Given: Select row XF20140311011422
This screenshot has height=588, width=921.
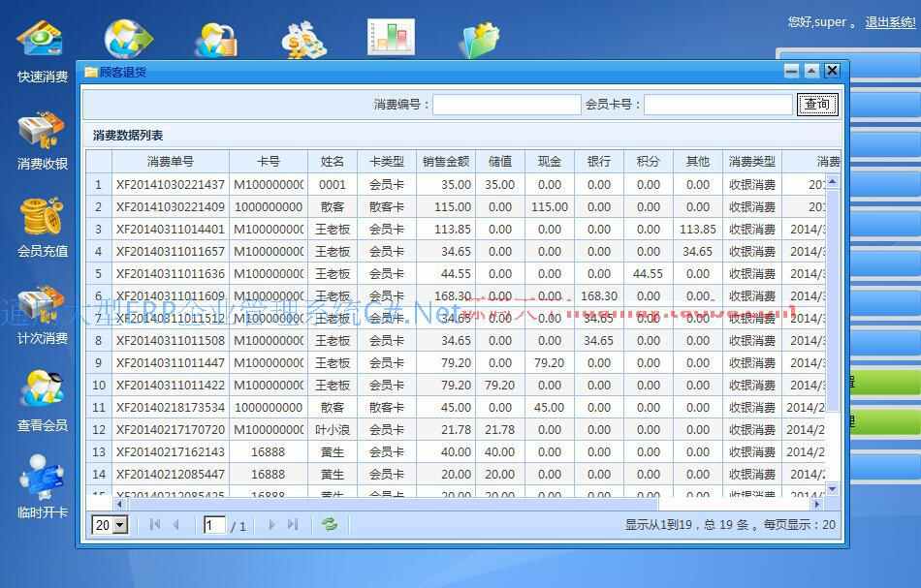Looking at the screenshot, I should 456,386.
